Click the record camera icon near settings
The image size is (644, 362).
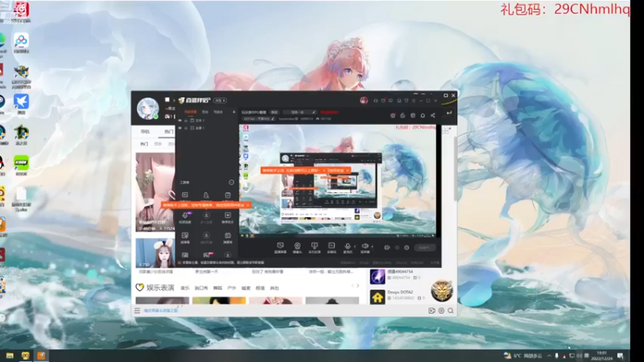387,248
